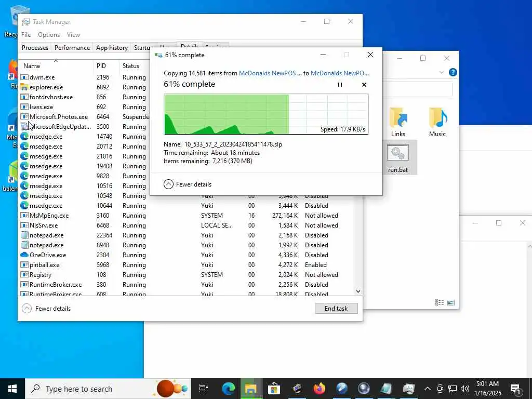The width and height of the screenshot is (532, 399).
Task: Open Task Manager Options menu
Action: [49, 35]
